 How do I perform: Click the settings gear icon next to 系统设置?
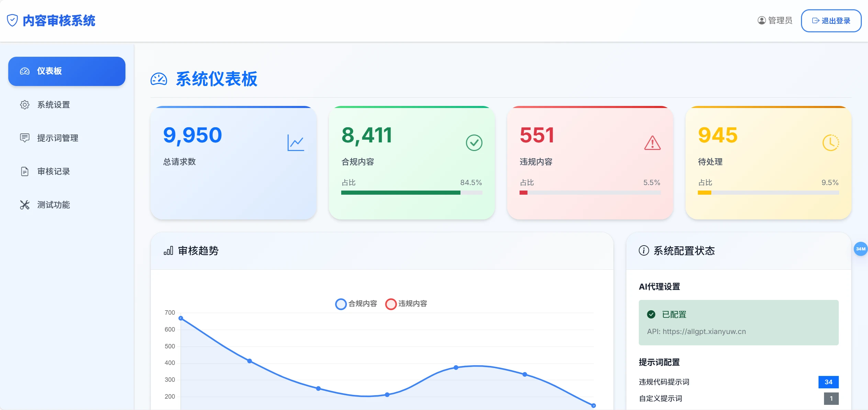point(25,105)
